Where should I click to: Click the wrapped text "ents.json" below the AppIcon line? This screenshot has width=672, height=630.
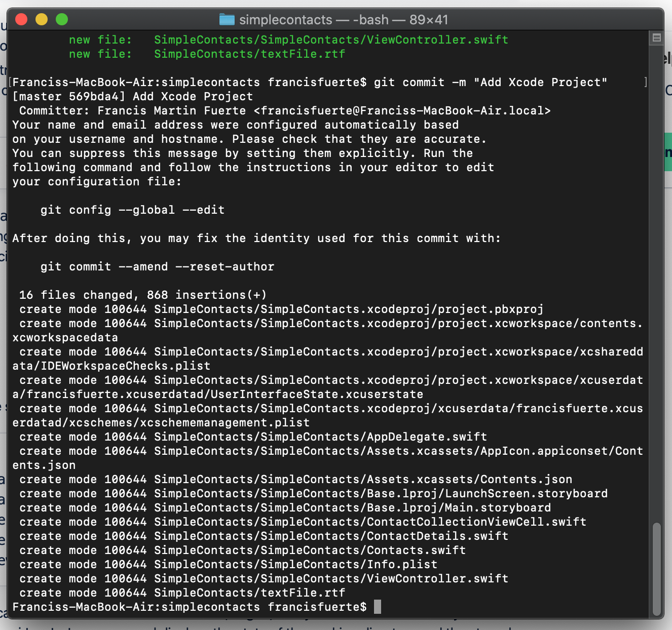[x=44, y=465]
